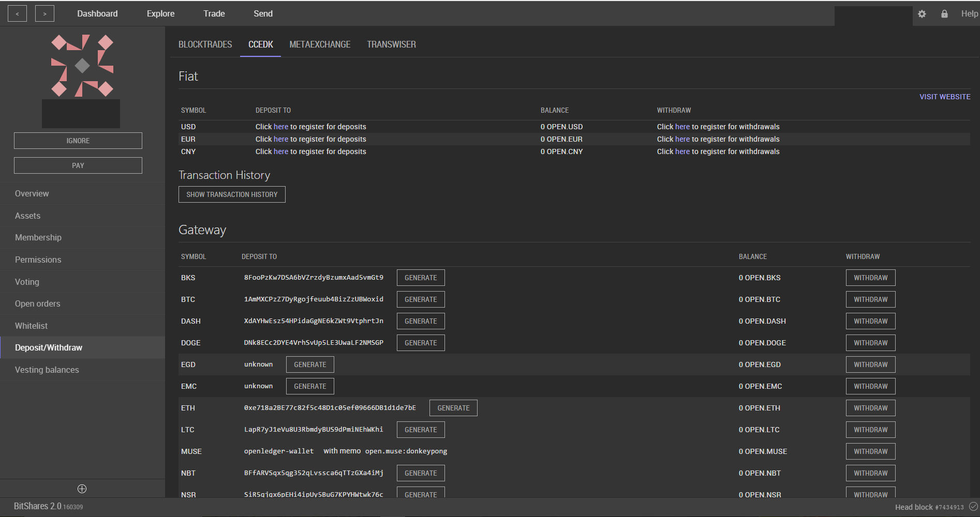Open Overview in the sidebar
The width and height of the screenshot is (980, 517).
(82, 193)
